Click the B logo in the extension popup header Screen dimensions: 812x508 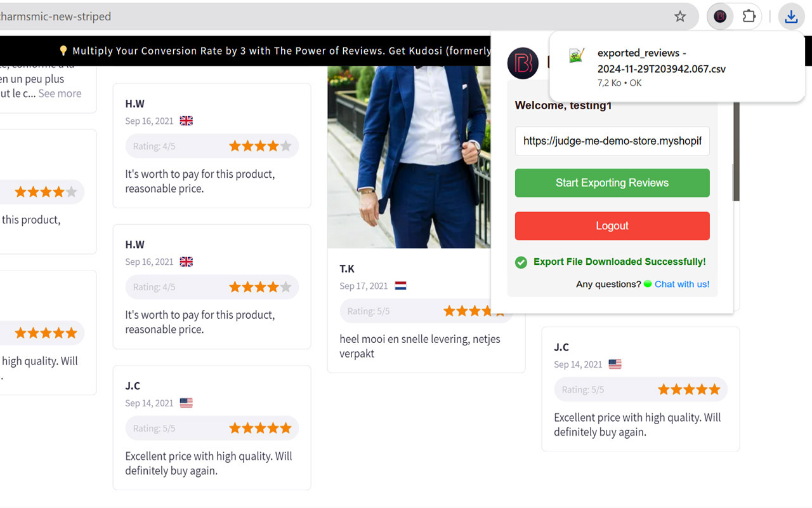point(523,63)
